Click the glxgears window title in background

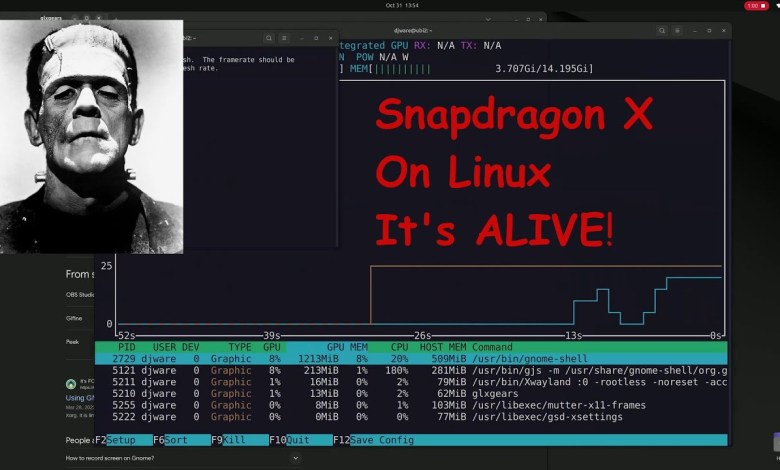pos(51,18)
